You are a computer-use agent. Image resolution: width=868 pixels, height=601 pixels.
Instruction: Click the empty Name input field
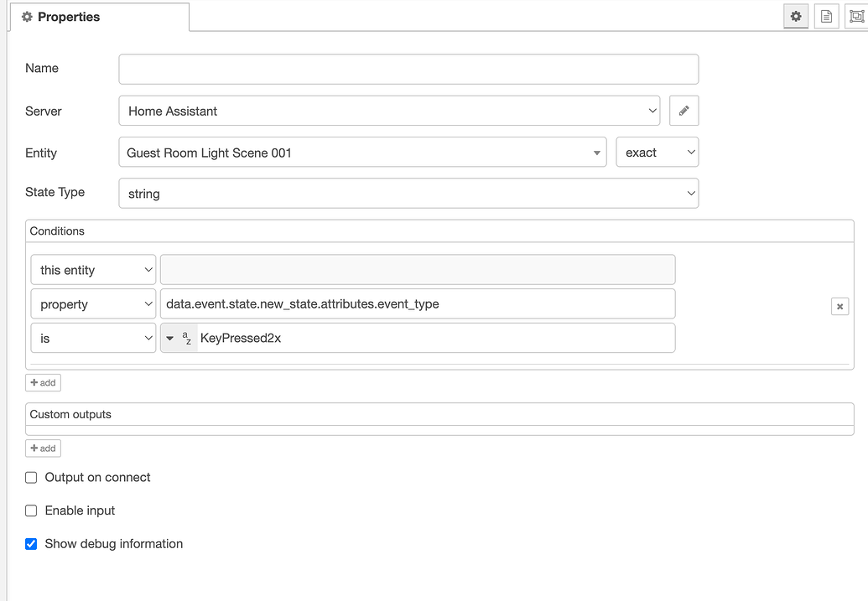point(408,69)
